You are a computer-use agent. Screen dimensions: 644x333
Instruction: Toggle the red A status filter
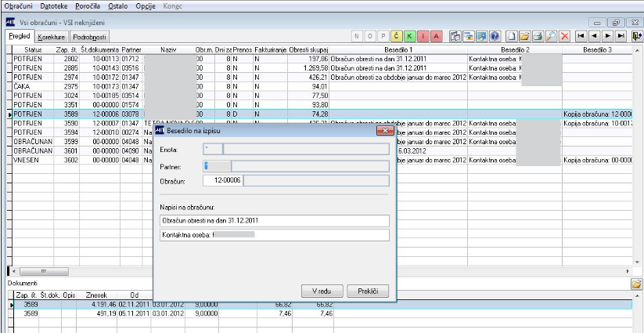[436, 36]
